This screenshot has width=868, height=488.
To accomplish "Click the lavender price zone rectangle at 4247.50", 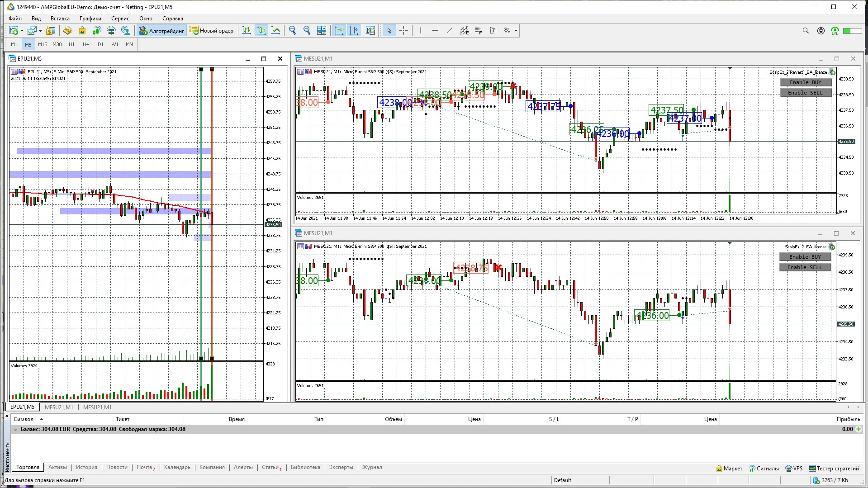I will click(x=114, y=151).
